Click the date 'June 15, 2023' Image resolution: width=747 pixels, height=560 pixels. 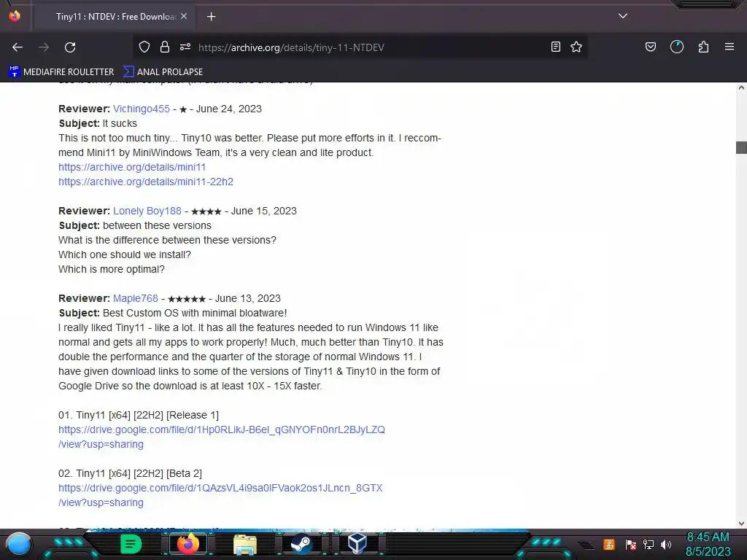[264, 211]
